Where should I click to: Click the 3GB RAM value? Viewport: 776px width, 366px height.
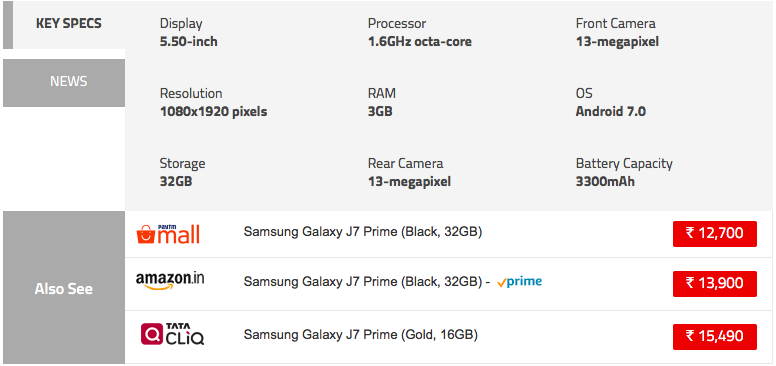pyautogui.click(x=380, y=111)
